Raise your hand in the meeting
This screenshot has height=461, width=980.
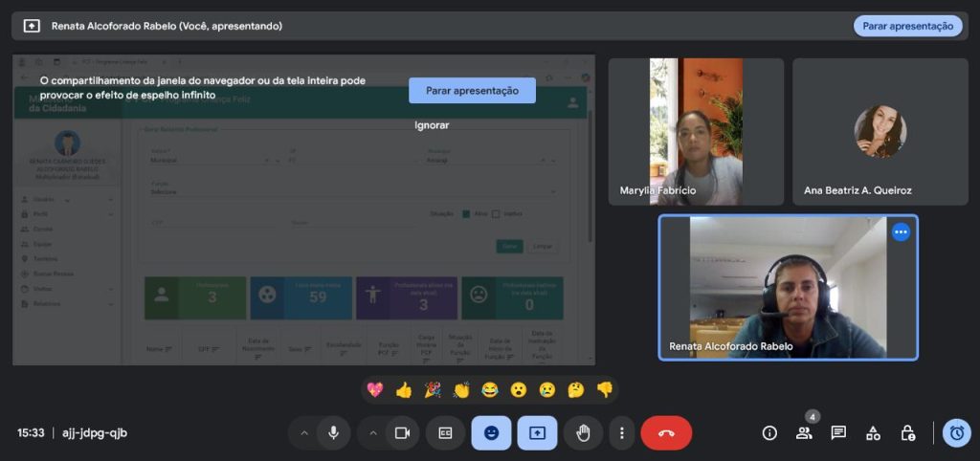[583, 432]
